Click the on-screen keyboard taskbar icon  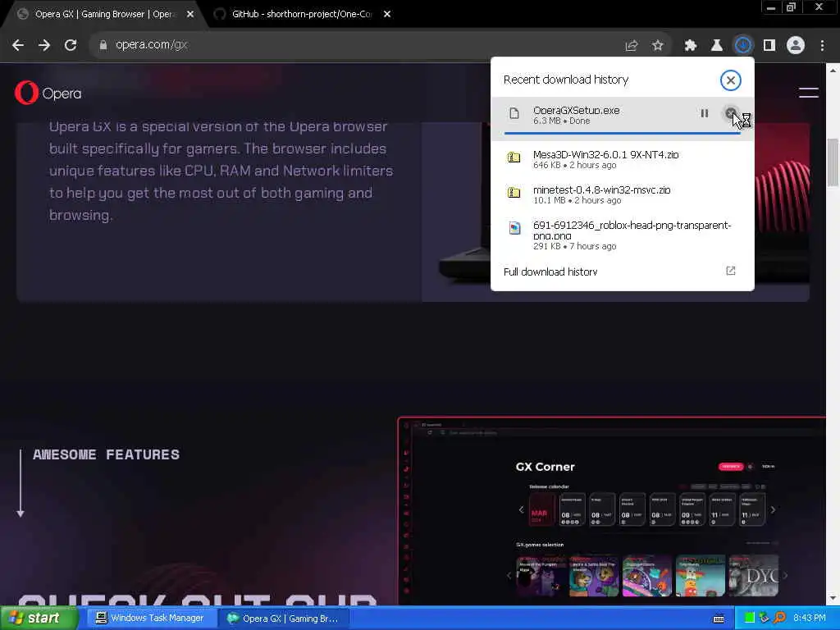719,619
